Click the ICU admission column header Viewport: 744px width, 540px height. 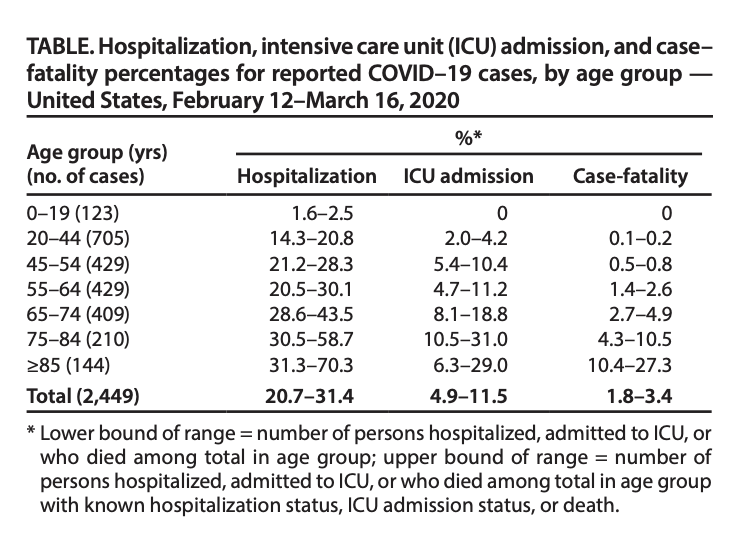pos(468,177)
